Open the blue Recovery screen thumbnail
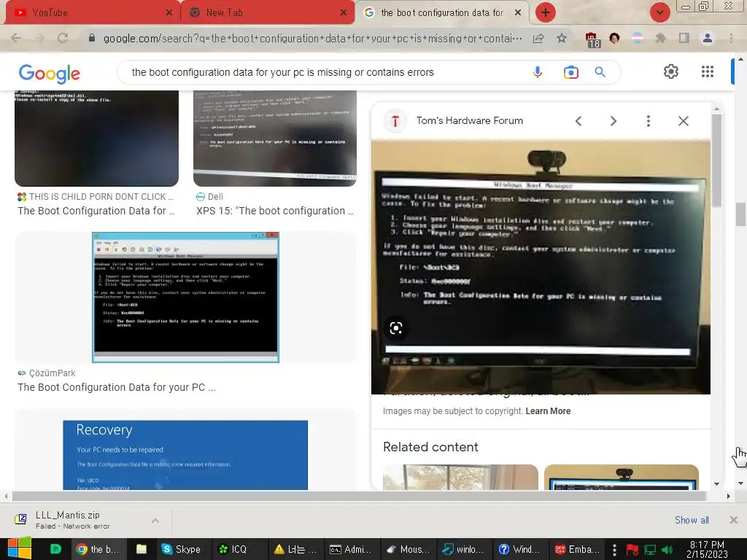Viewport: 747px width, 560px height. pyautogui.click(x=185, y=455)
